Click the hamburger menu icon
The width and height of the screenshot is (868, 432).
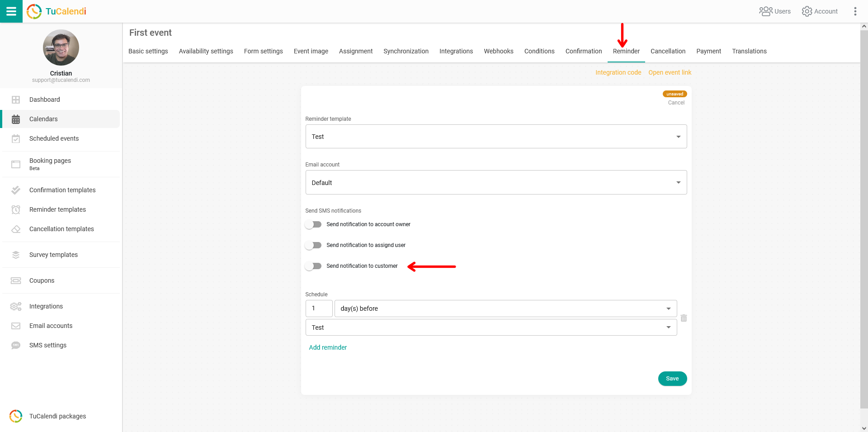11,11
